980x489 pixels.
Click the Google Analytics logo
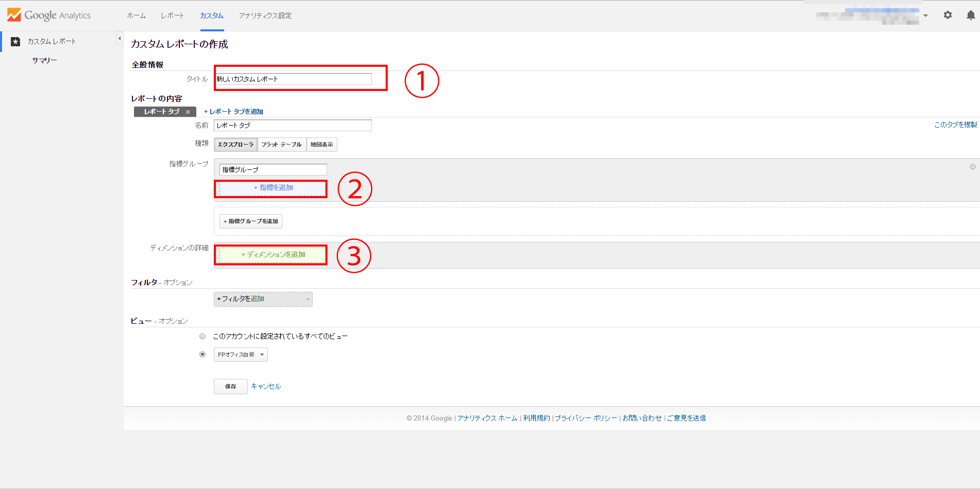tap(49, 15)
